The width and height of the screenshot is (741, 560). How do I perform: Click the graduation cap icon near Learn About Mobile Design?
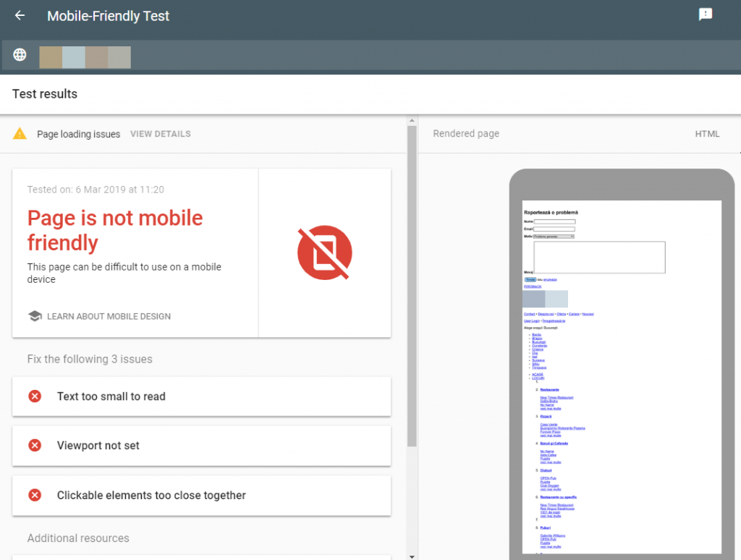[35, 316]
